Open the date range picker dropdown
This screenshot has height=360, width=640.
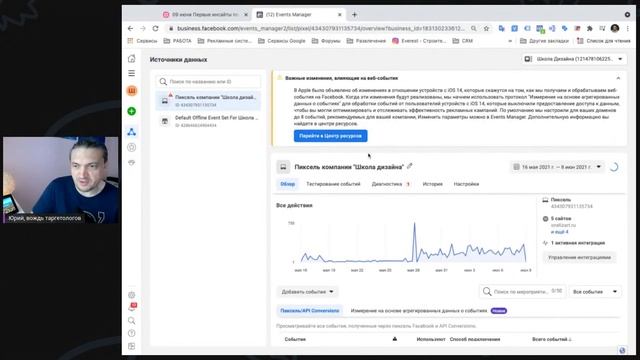557,167
